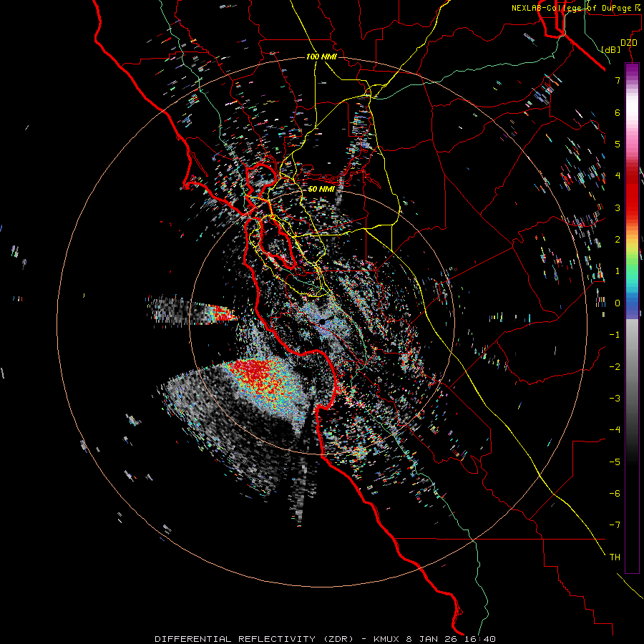
Task: Click the scale value "6"
Action: click(x=618, y=112)
